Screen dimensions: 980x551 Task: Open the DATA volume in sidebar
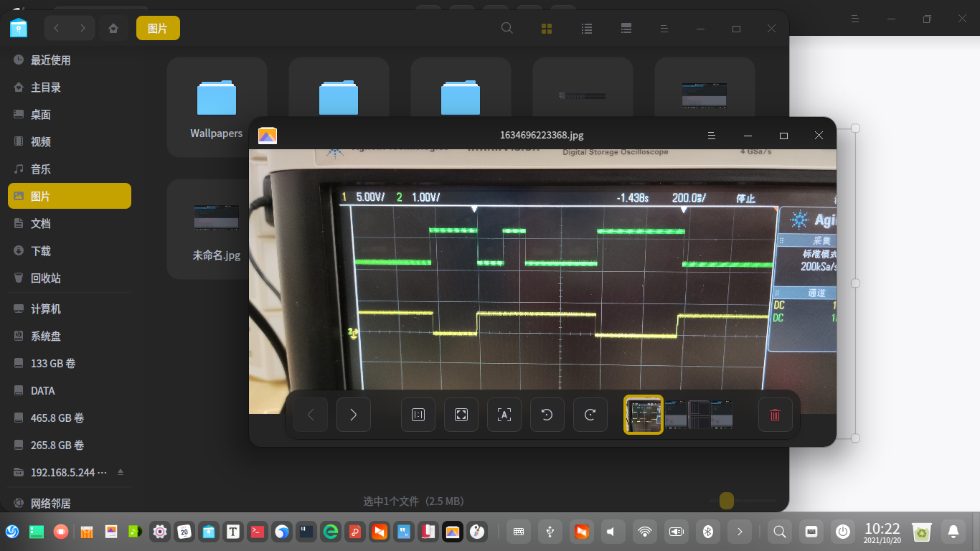70,391
